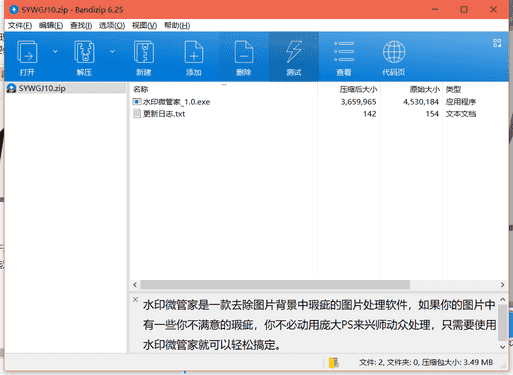This screenshot has width=513, height=375.
Task: Maximize the Bandizip window
Action: [x=464, y=9]
